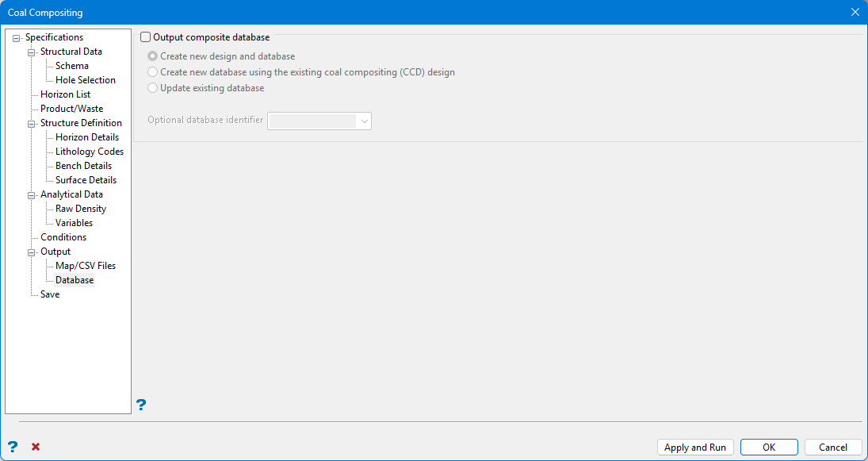Click the red X icon at bottom left

tap(36, 447)
